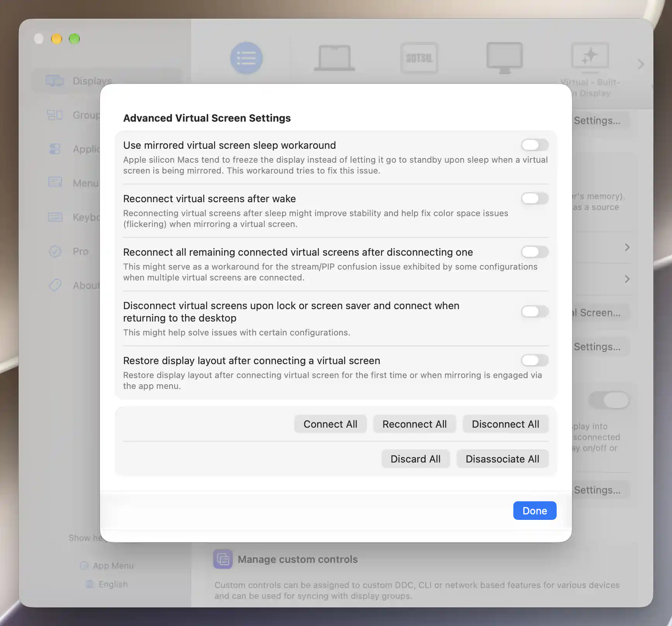Show more displays using the toolbar chevron

click(x=641, y=64)
